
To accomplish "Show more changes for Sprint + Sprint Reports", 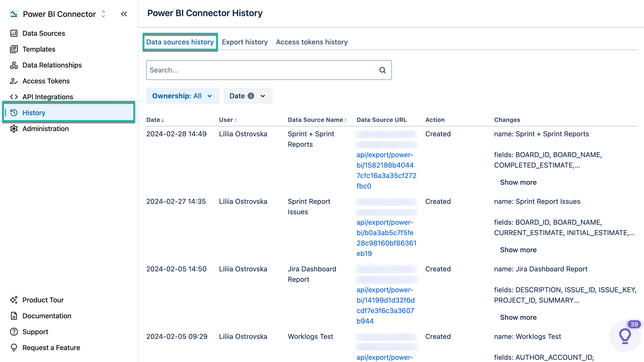I will [x=518, y=182].
